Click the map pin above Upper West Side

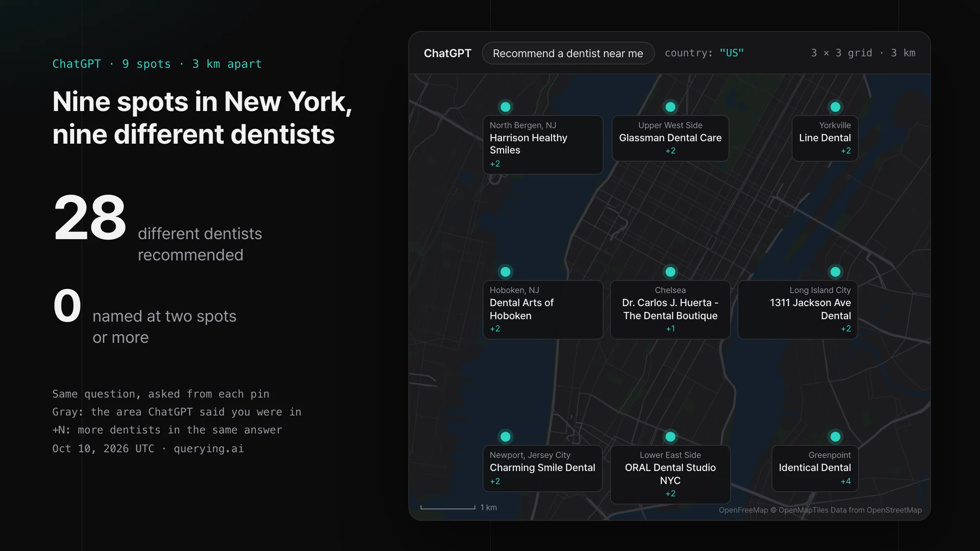click(670, 107)
